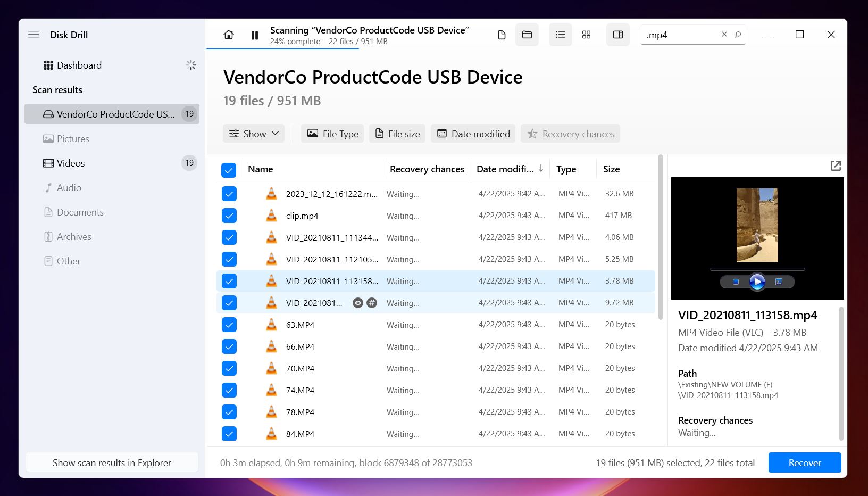Click the hash icon on hovered row
The height and width of the screenshot is (496, 868).
point(372,303)
